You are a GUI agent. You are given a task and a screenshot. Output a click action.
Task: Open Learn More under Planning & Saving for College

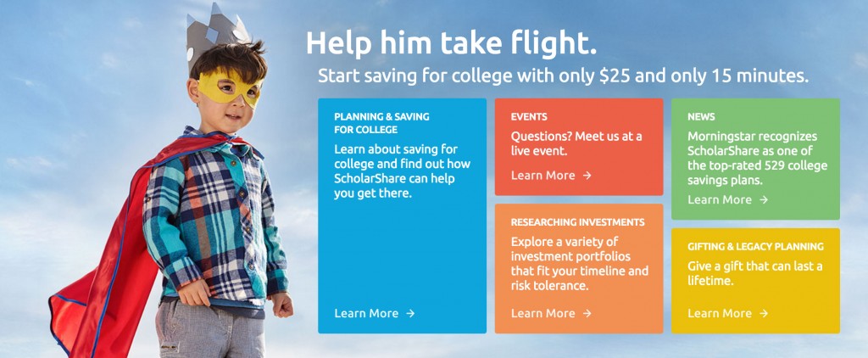coord(366,313)
